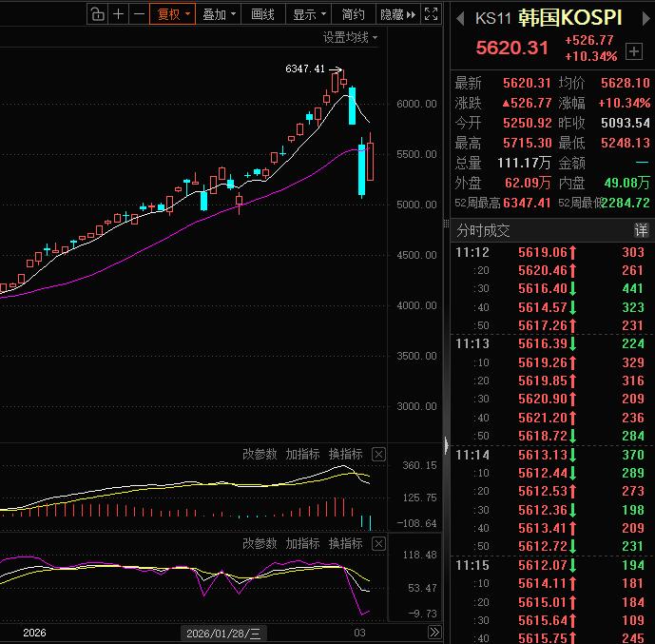Close the KDJ indicator panel

tap(378, 543)
